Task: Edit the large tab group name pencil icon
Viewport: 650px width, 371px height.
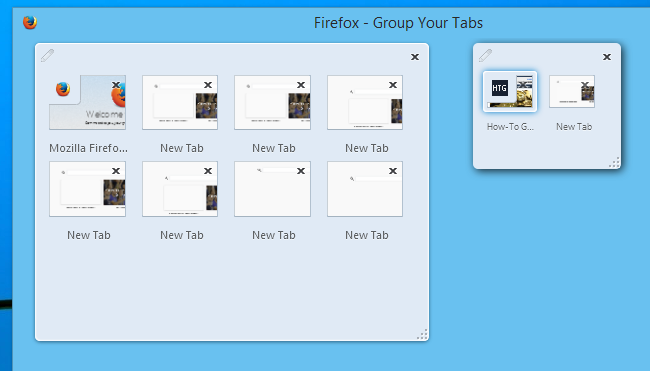Action: [47, 56]
